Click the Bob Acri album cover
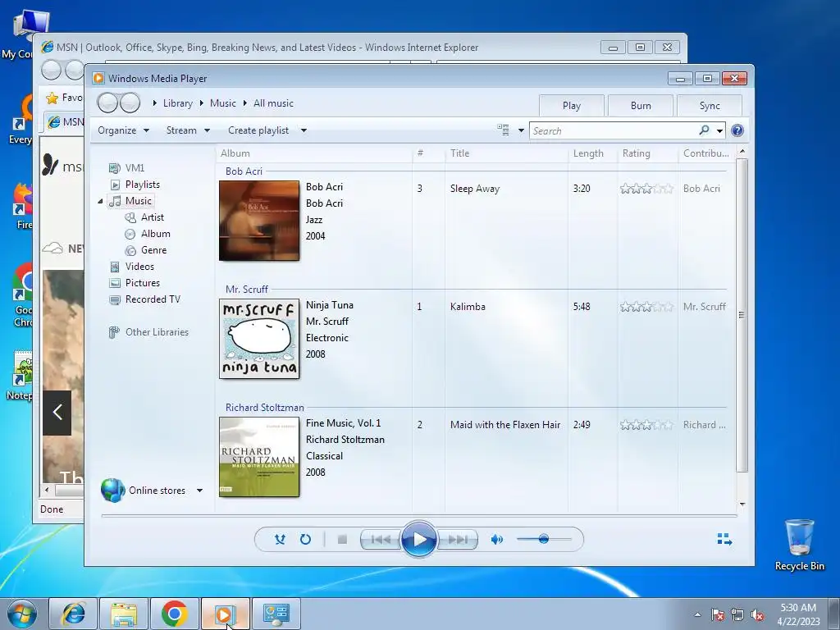 (259, 221)
